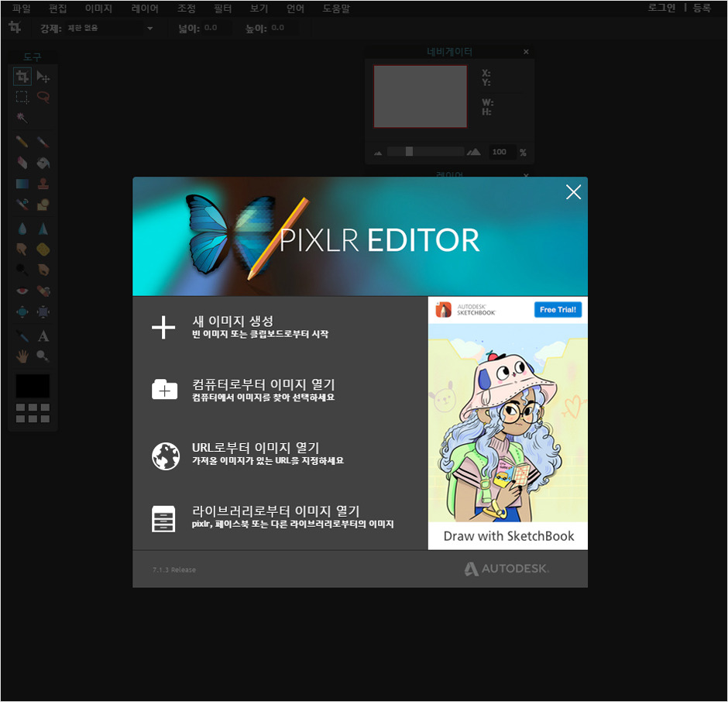The image size is (728, 702).
Task: Open the black main color swatch
Action: click(x=33, y=386)
